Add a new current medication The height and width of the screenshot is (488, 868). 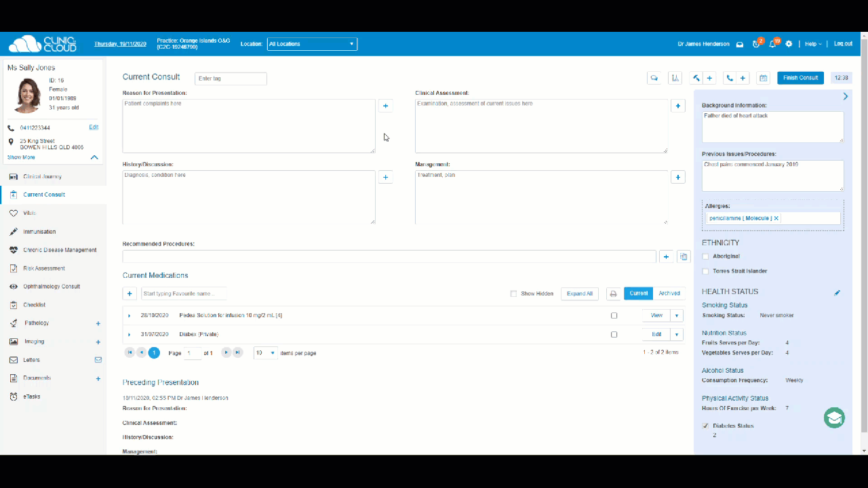click(x=130, y=293)
